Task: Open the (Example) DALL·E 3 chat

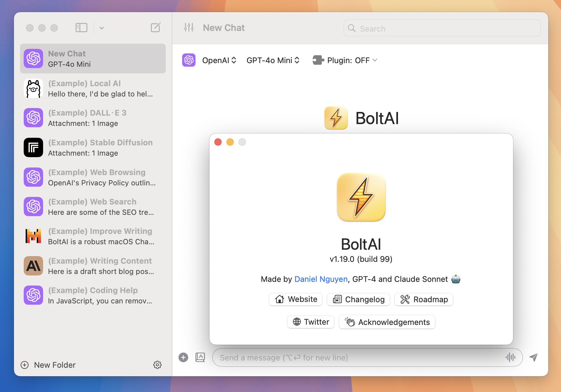Action: pos(93,118)
